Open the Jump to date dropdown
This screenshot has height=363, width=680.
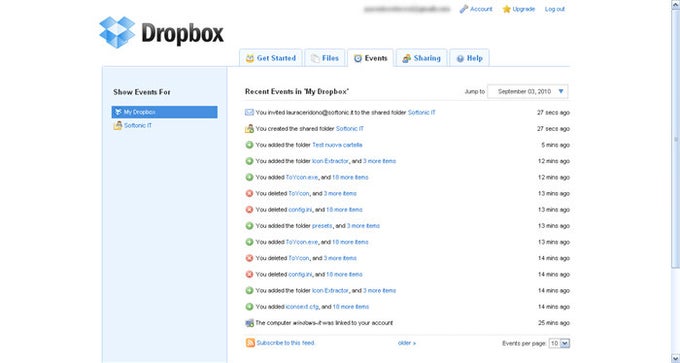click(527, 92)
